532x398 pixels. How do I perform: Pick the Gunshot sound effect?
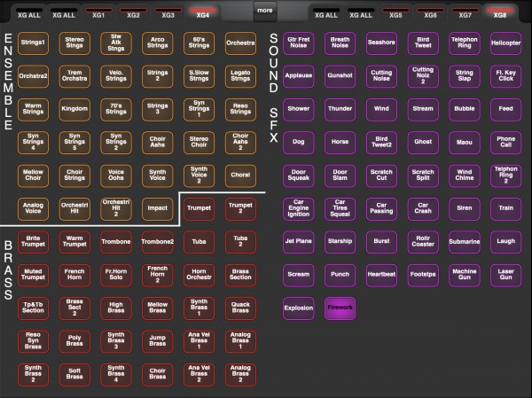pyautogui.click(x=340, y=76)
